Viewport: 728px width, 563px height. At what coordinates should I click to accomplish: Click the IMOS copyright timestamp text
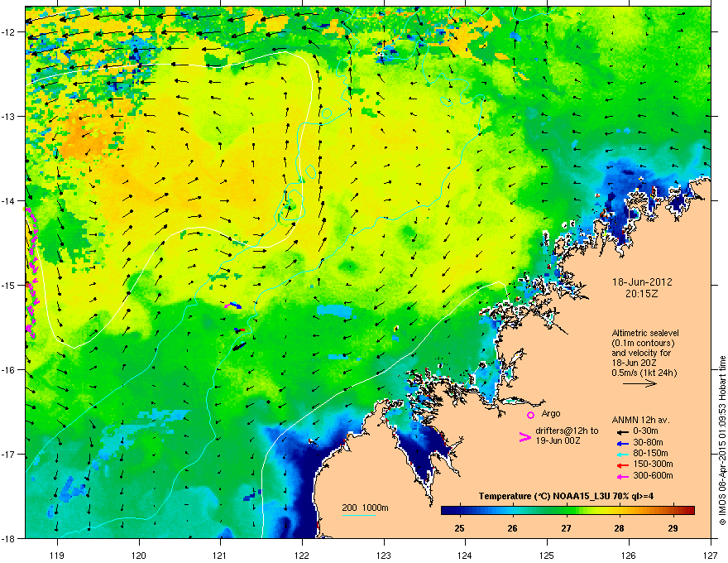(x=722, y=440)
